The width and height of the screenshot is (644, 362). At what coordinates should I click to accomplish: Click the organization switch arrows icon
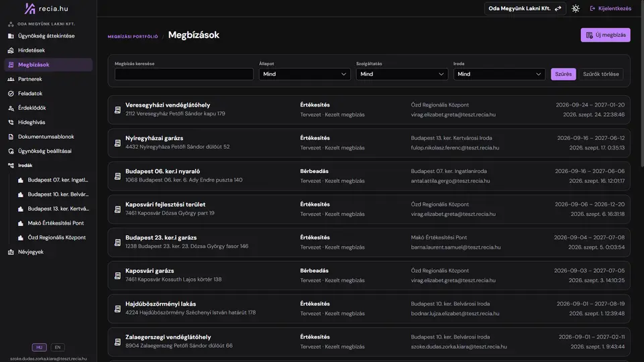pyautogui.click(x=557, y=9)
